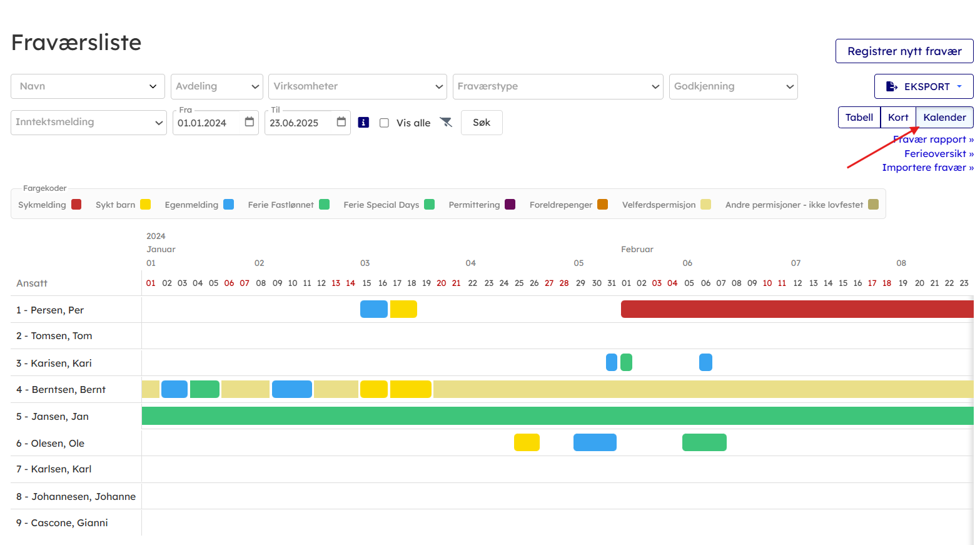Select the Kalender view tab

coord(944,118)
